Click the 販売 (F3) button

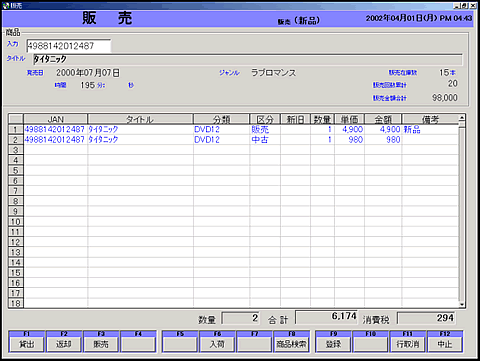click(x=101, y=344)
